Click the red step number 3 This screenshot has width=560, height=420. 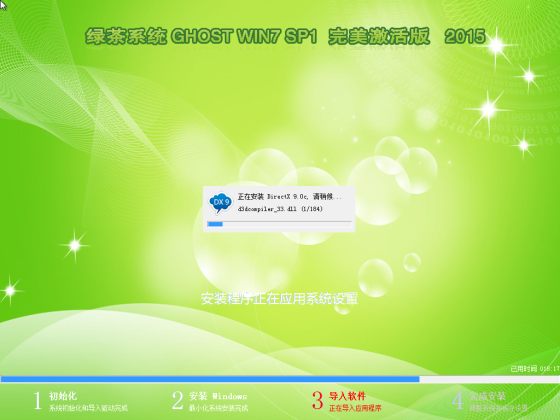click(318, 400)
